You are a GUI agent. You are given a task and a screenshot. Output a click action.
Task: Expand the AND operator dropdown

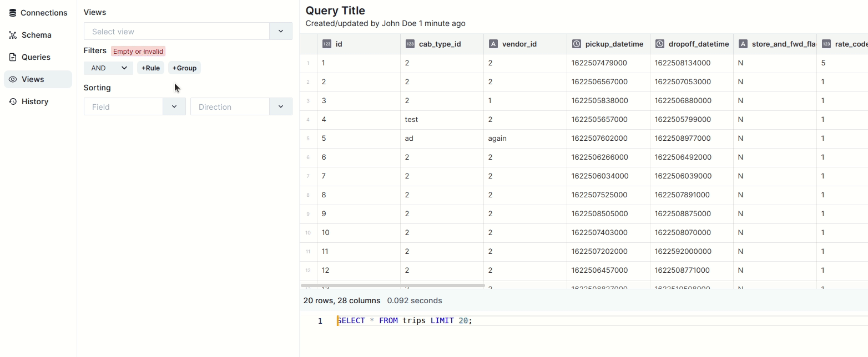click(108, 68)
